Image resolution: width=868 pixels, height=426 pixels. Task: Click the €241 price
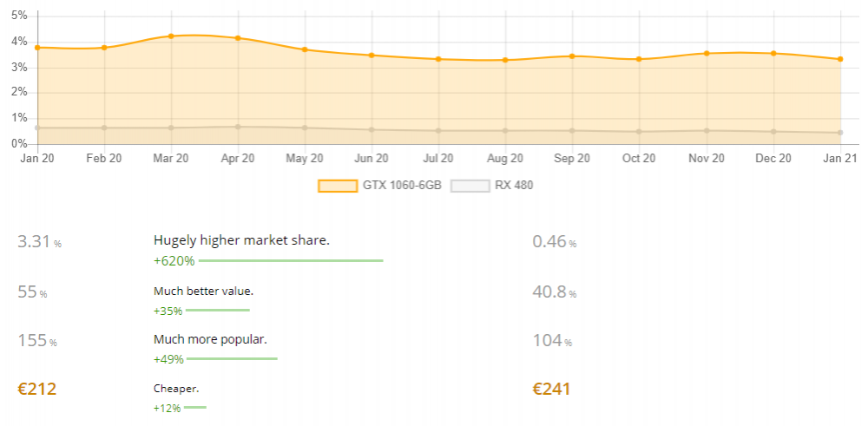coord(551,389)
